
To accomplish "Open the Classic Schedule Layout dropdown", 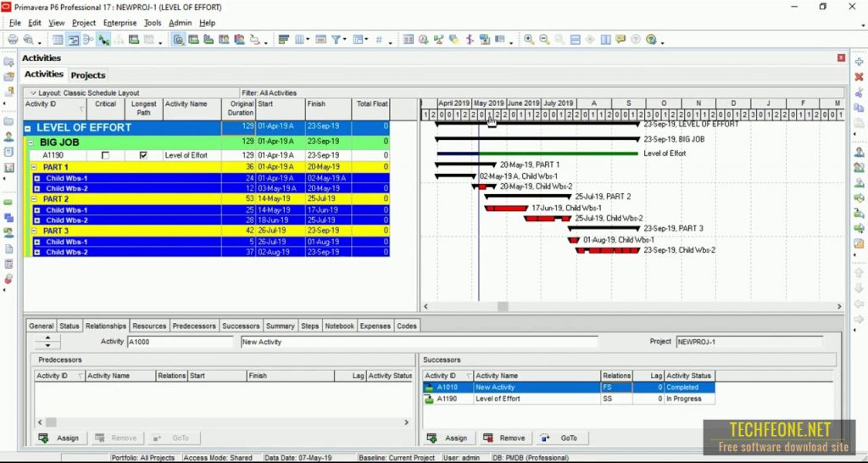I will click(33, 93).
